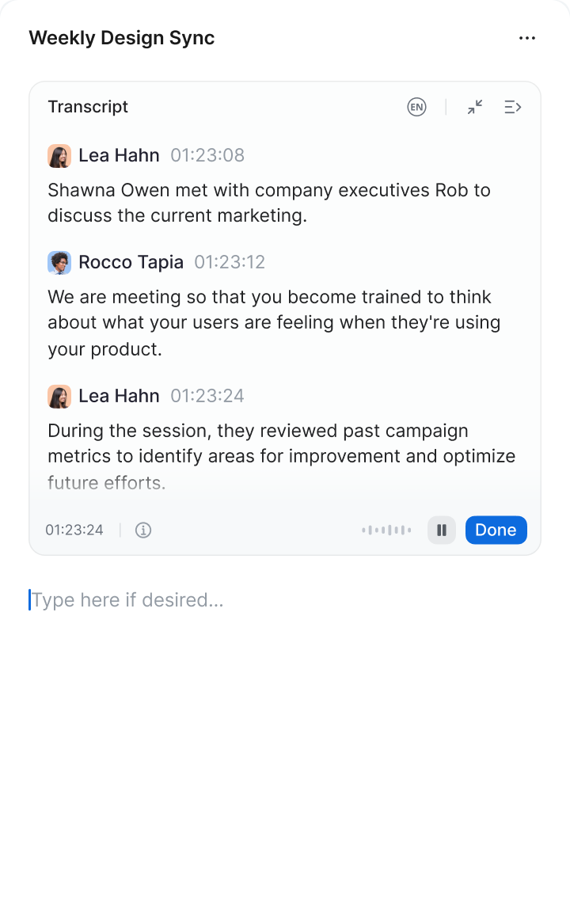Click Lea Hahn's avatar at 01:23:24

coord(59,396)
